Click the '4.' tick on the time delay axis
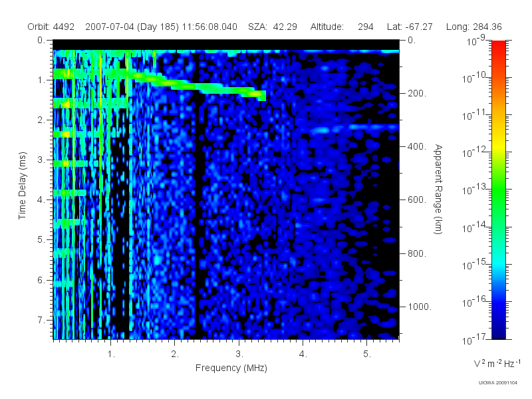 pos(41,200)
